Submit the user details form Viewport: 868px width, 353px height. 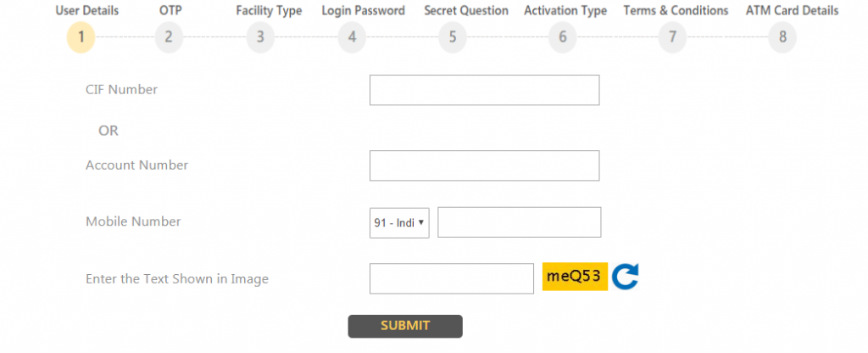point(405,326)
